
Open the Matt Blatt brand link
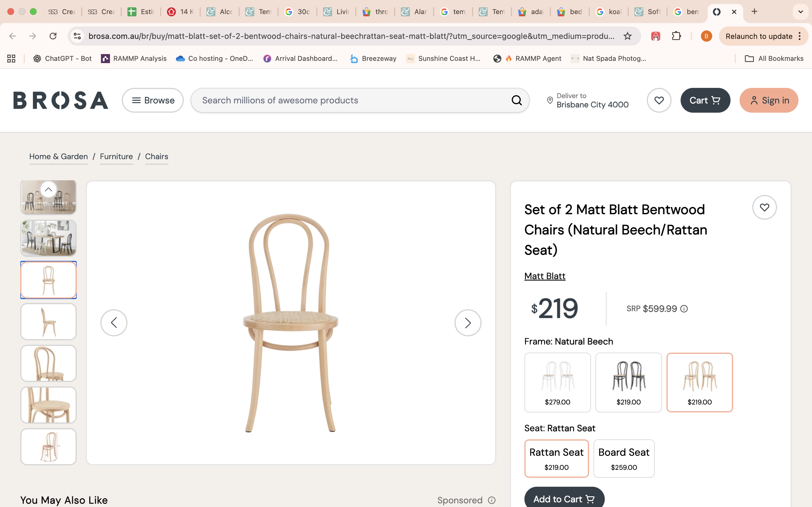(545, 276)
